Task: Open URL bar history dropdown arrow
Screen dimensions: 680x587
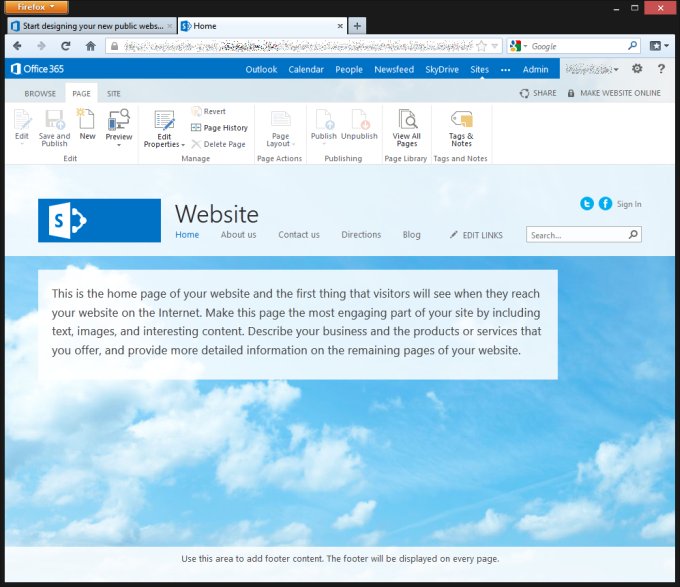Action: coord(494,46)
